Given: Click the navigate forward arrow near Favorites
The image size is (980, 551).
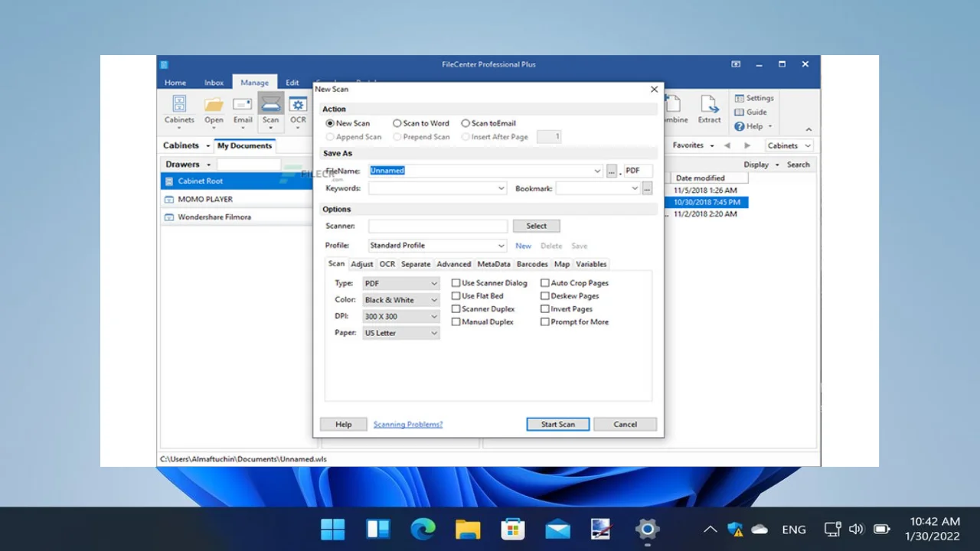Looking at the screenshot, I should click(747, 145).
